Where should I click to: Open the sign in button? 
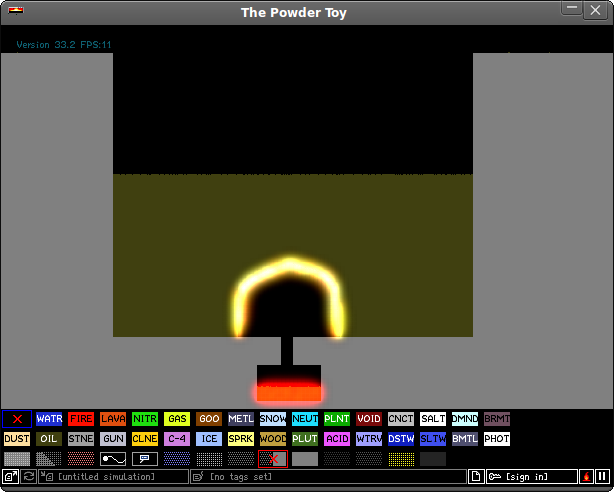[532, 477]
